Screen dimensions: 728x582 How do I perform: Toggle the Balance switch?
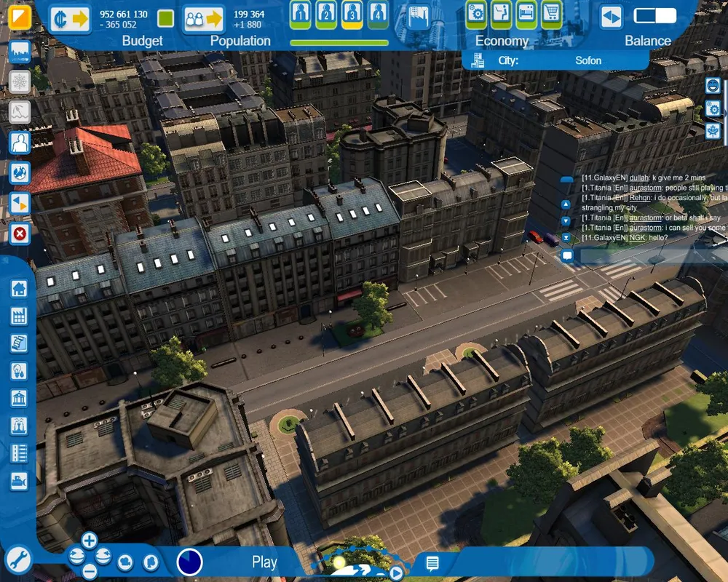(x=655, y=16)
